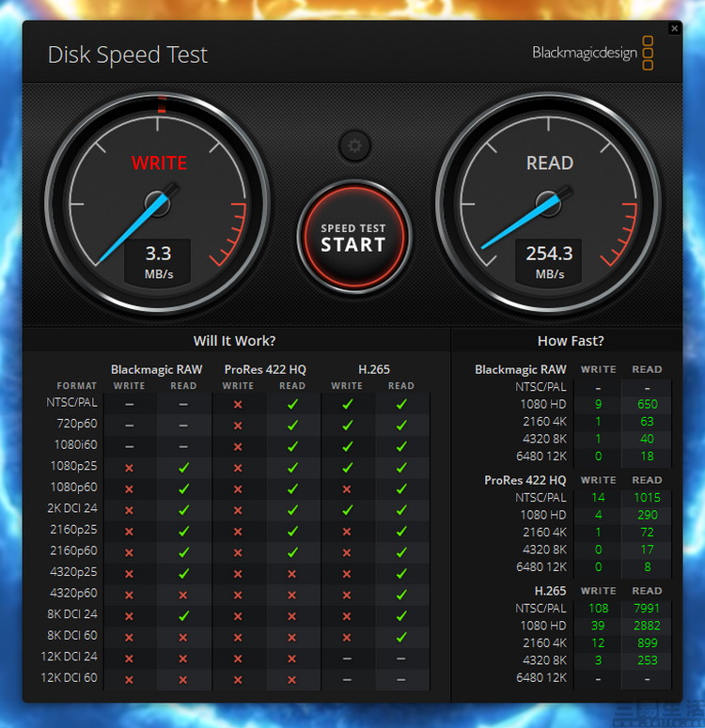Click H.265 NTSC/PAL read value 7991
Image resolution: width=705 pixels, height=728 pixels.
click(x=647, y=608)
